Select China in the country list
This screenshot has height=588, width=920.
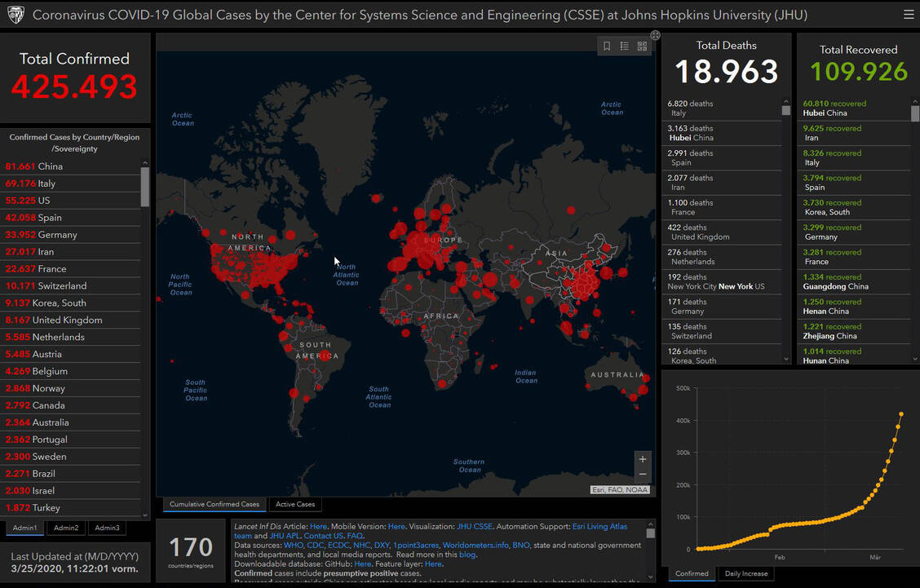coord(71,166)
